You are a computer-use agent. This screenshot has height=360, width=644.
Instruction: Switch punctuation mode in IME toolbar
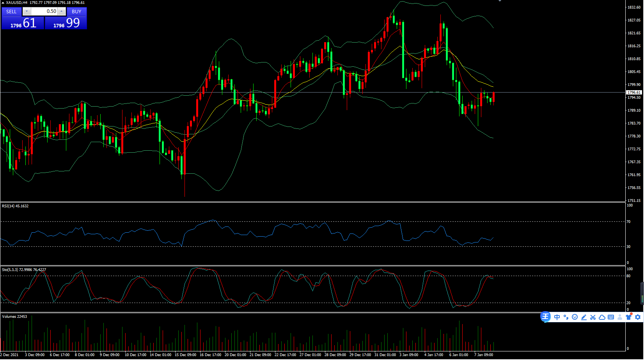click(x=566, y=317)
